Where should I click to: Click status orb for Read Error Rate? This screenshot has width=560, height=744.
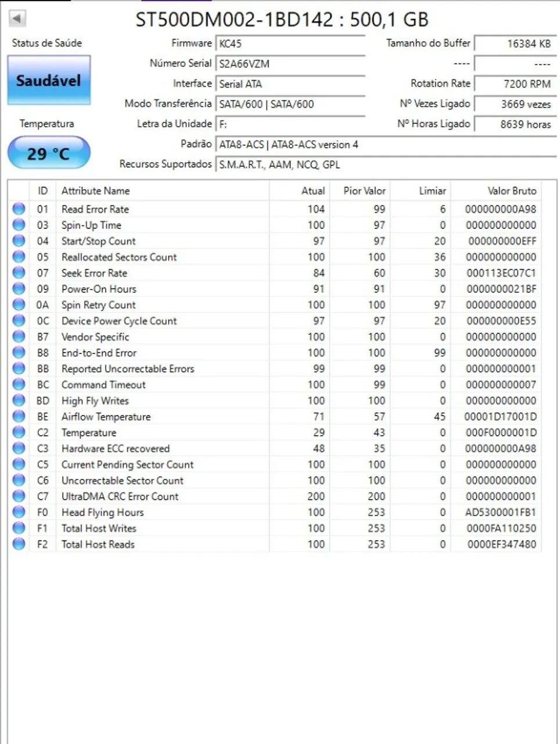pos(19,209)
